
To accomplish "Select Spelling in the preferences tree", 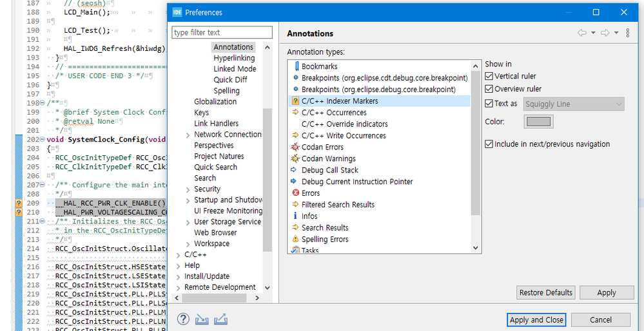I will click(x=227, y=91).
